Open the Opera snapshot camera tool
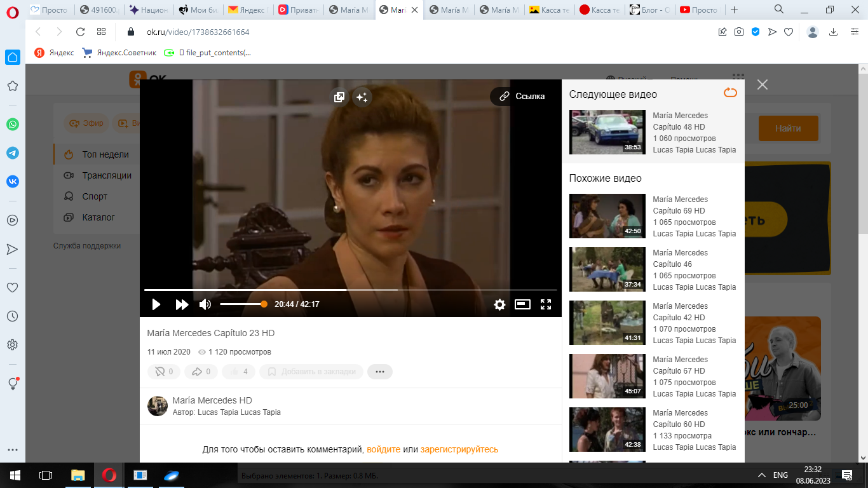Viewport: 868px width, 488px height. pyautogui.click(x=739, y=32)
